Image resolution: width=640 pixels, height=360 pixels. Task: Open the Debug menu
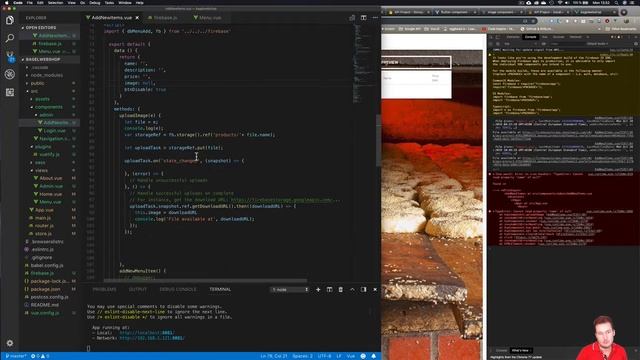click(95, 2)
